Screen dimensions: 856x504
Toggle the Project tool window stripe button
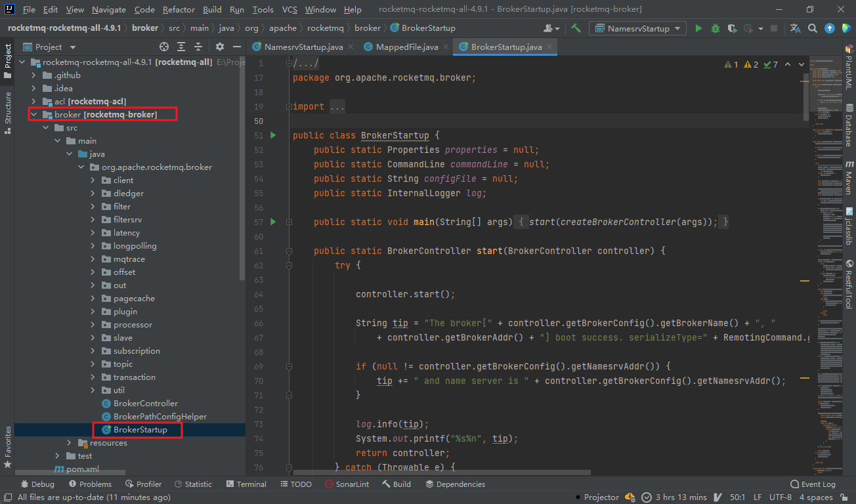[7, 61]
